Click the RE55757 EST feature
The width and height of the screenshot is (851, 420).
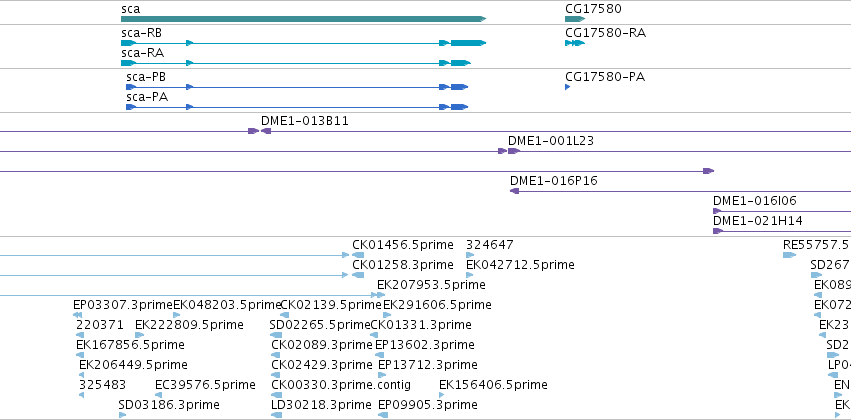(789, 255)
